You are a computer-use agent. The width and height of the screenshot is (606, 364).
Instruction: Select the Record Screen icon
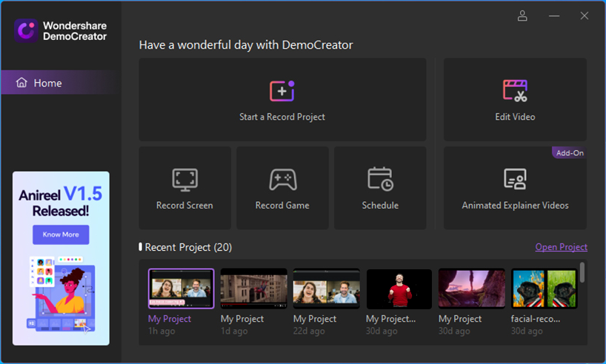(x=184, y=180)
